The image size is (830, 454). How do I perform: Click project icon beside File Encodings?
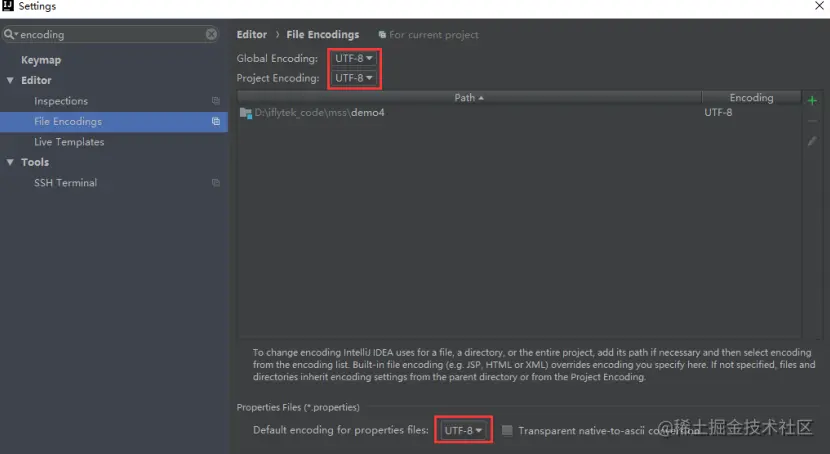[x=215, y=121]
